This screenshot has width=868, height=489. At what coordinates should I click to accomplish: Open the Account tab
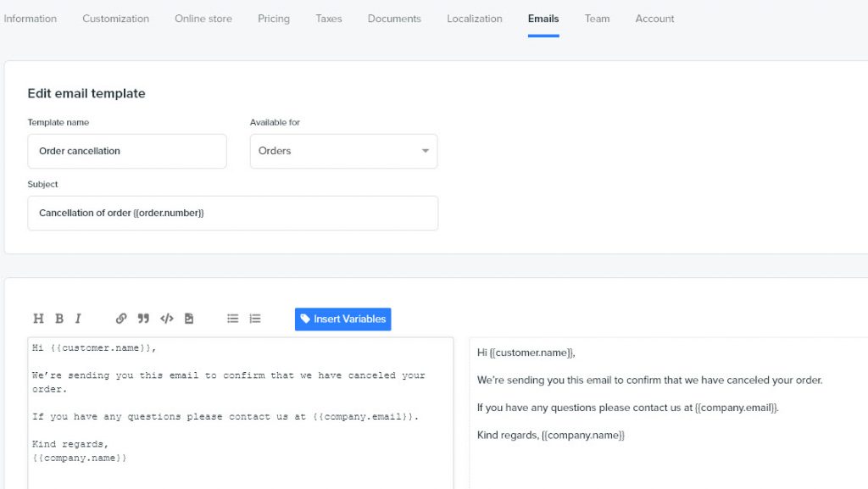click(x=654, y=19)
